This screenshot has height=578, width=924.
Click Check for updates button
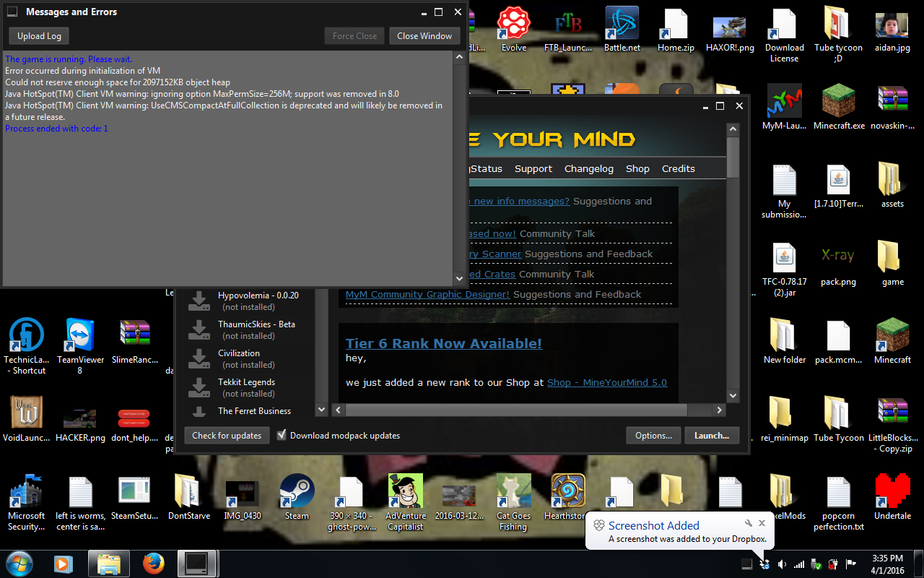[227, 436]
